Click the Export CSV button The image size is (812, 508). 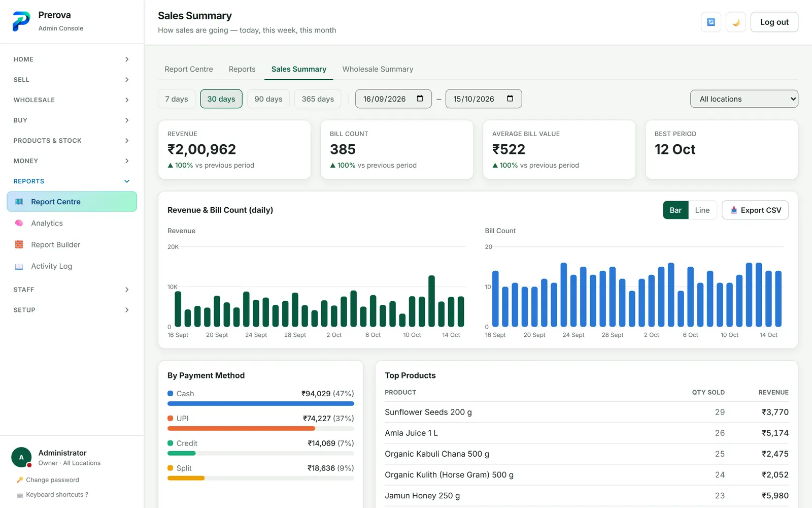755,210
